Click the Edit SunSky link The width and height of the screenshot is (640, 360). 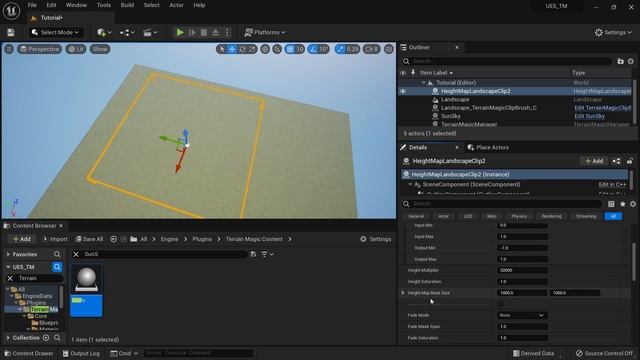[x=589, y=116]
